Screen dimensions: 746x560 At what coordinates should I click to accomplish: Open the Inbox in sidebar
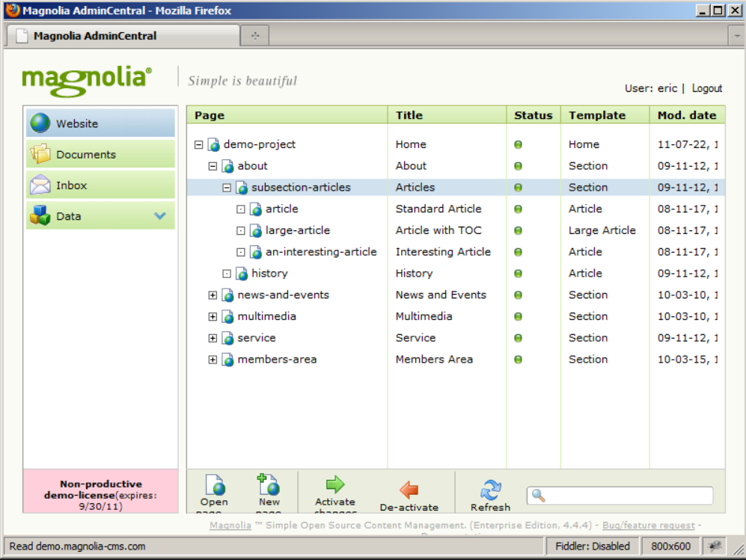(100, 185)
